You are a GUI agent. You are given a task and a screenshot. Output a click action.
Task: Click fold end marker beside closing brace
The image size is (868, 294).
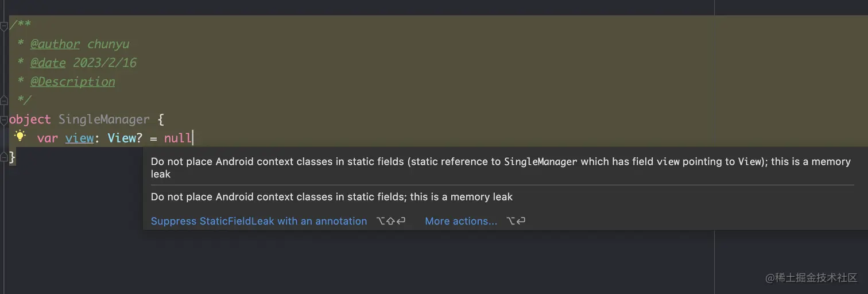(x=3, y=157)
